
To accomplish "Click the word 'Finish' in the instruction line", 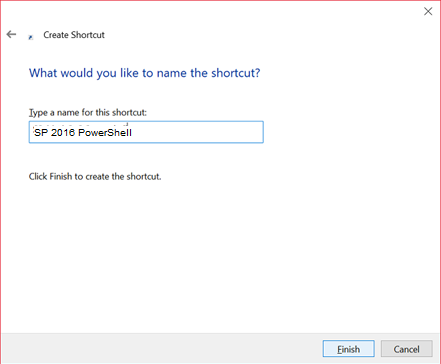I will (61, 176).
